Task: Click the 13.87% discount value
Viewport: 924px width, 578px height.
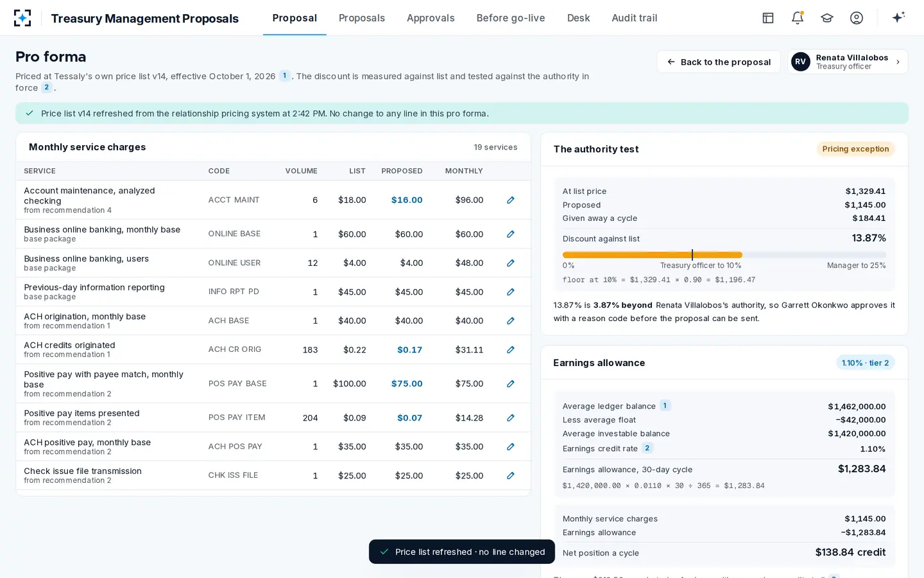Action: pyautogui.click(x=869, y=238)
